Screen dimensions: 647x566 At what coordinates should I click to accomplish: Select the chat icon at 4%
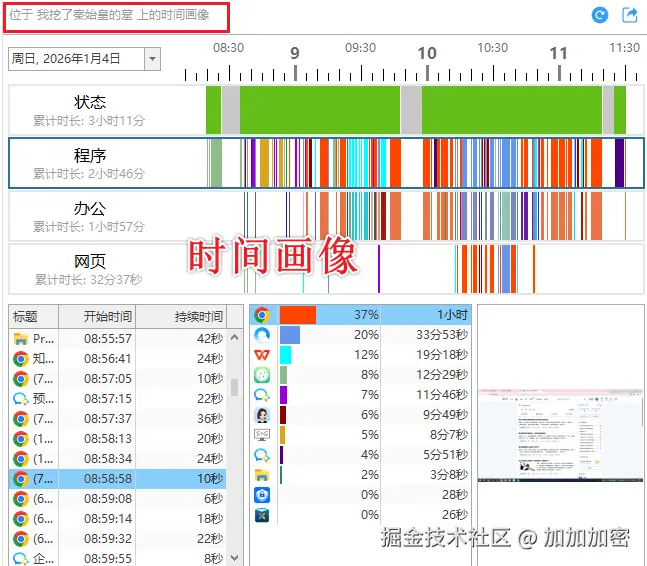point(262,455)
